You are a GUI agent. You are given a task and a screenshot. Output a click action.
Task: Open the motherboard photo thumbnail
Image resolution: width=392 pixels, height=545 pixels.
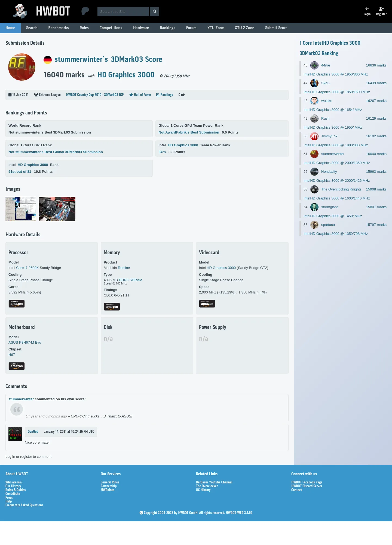coord(57,209)
